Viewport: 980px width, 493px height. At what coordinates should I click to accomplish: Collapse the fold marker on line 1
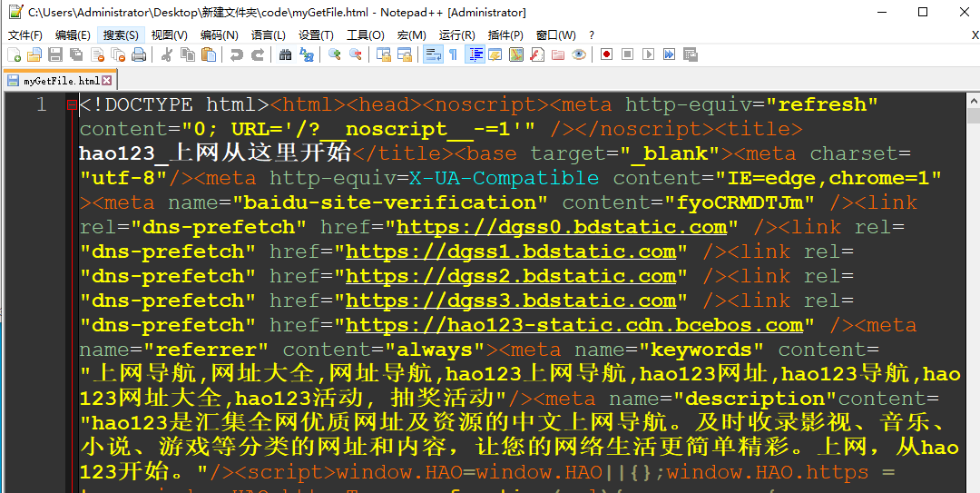72,105
